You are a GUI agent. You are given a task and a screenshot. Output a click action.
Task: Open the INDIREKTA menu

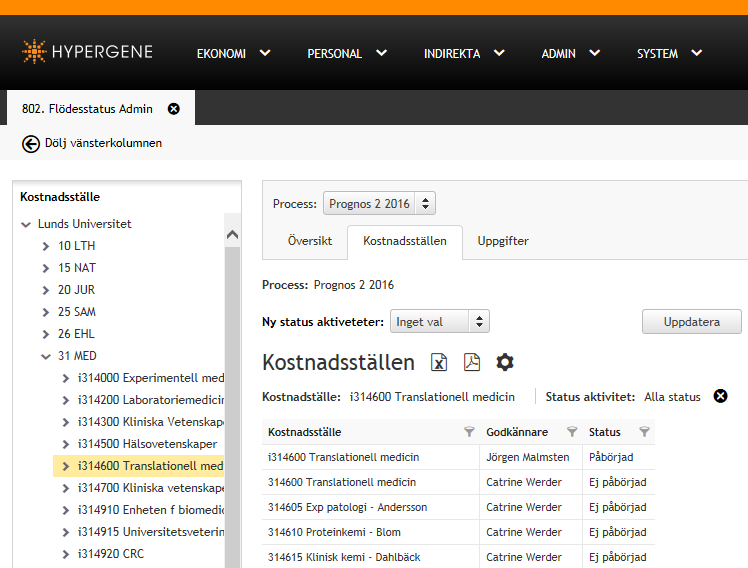pos(464,53)
